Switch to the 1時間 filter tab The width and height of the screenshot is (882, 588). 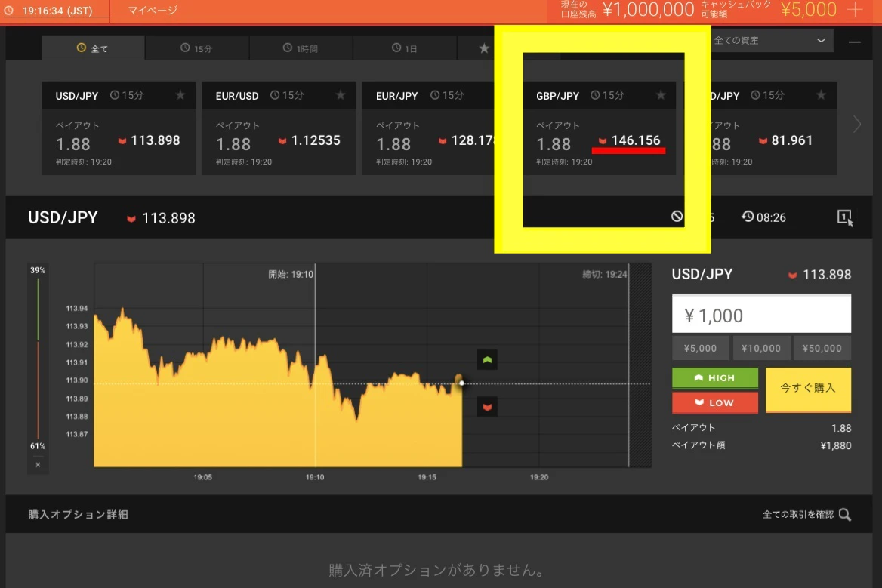click(x=301, y=48)
